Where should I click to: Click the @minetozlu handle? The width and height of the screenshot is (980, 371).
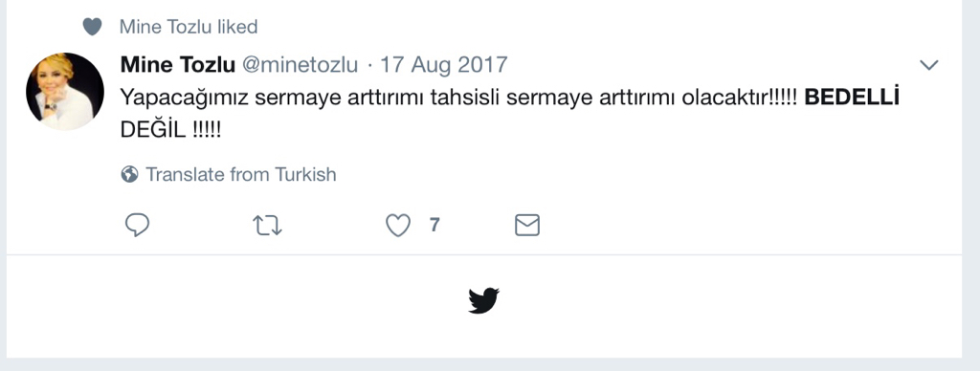click(300, 64)
